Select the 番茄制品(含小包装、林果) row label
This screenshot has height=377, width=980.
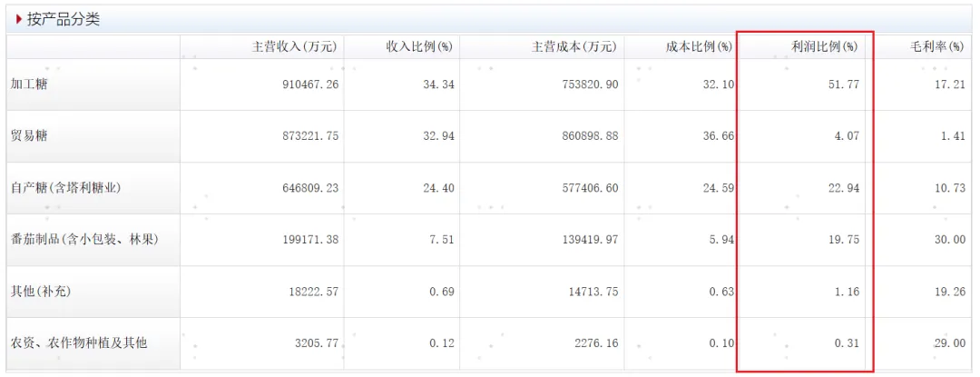point(84,240)
